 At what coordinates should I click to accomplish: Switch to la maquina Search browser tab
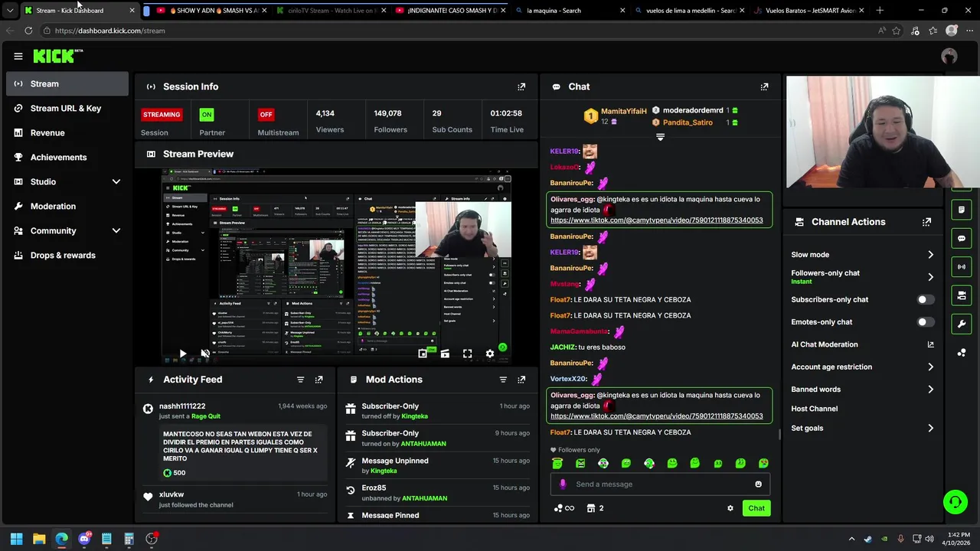(x=570, y=11)
